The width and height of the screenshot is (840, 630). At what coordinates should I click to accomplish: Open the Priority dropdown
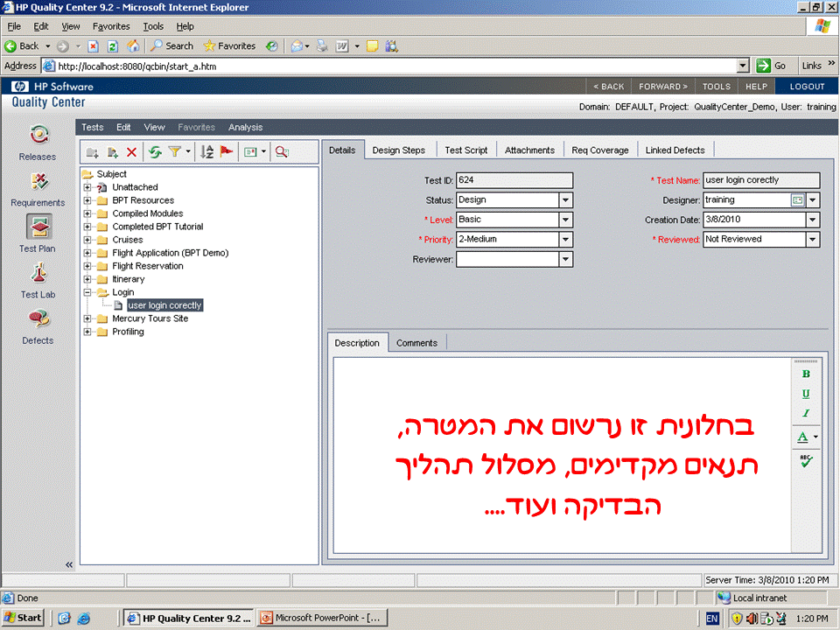click(566, 240)
